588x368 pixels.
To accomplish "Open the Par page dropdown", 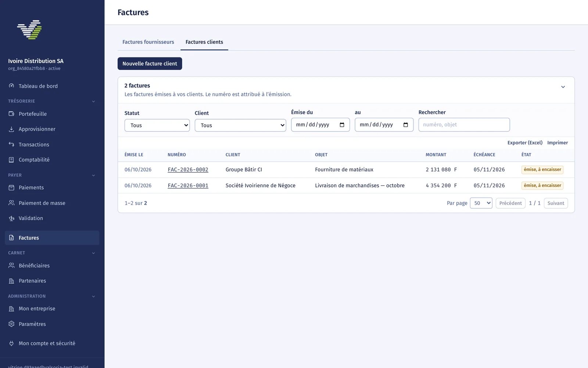I will tap(481, 203).
